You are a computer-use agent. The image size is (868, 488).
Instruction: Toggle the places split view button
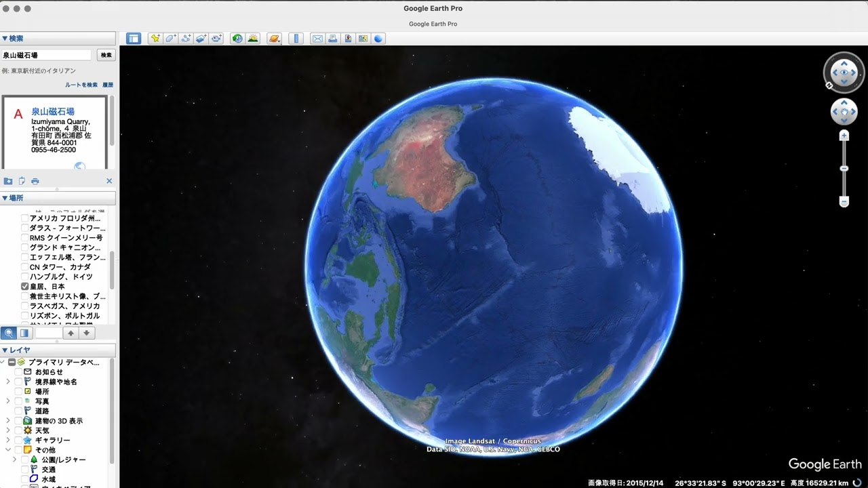[25, 333]
